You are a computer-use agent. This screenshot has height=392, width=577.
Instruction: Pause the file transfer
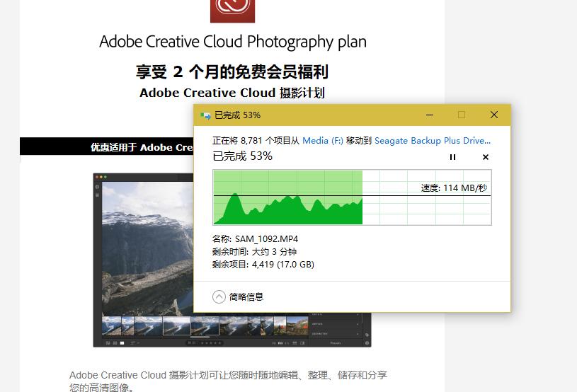pyautogui.click(x=452, y=157)
